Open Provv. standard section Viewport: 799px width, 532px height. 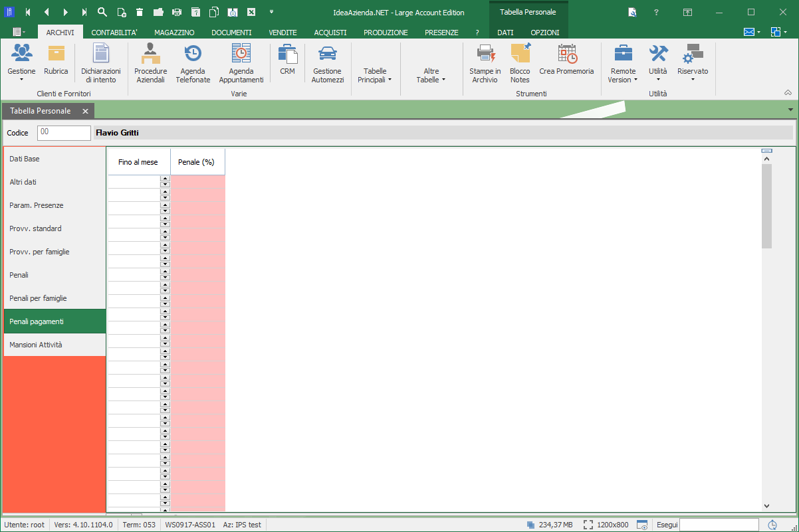(55, 228)
